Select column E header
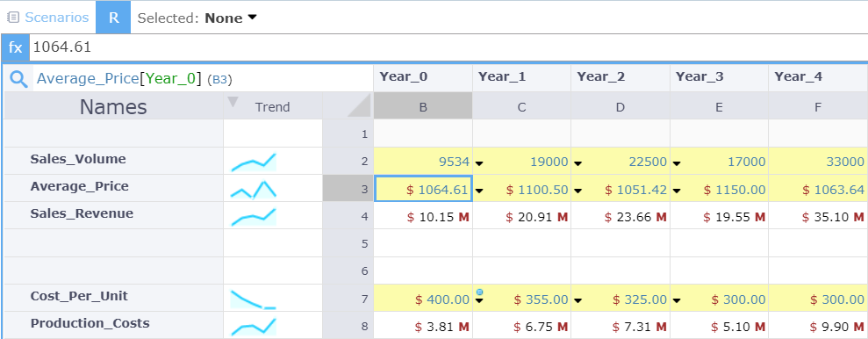 click(719, 105)
